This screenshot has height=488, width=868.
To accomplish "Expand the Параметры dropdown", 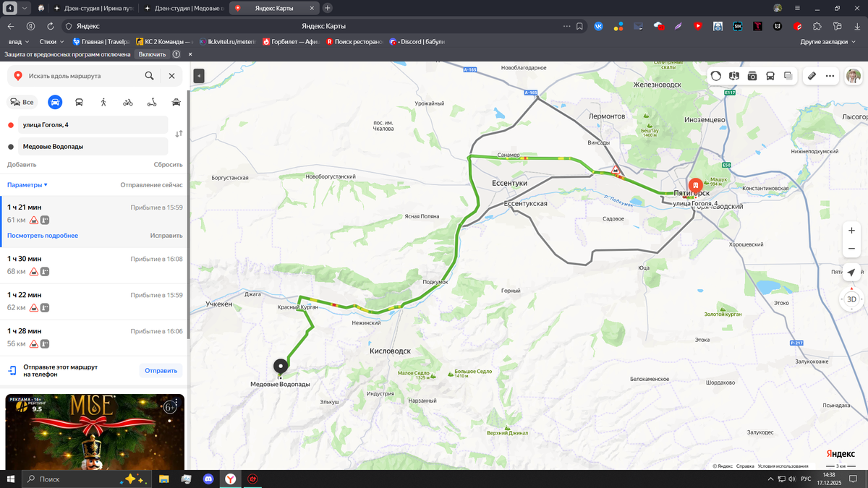I will click(x=27, y=185).
